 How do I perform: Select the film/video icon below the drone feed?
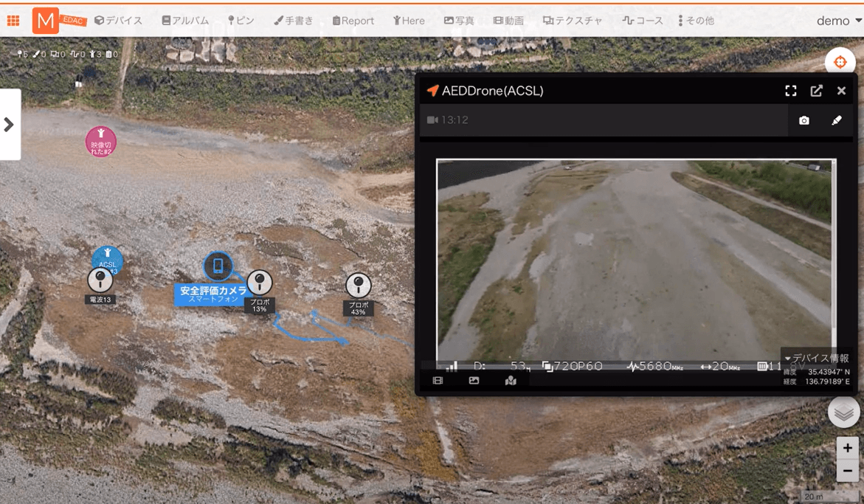tap(437, 381)
